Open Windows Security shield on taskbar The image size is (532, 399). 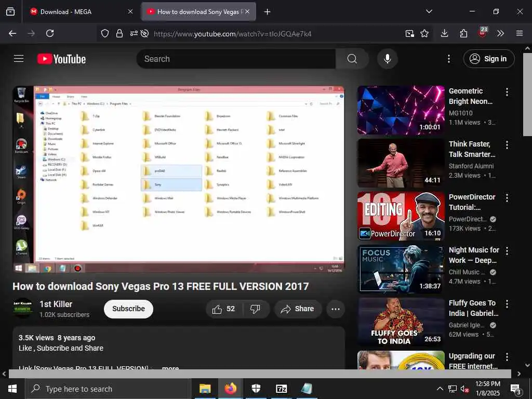[x=256, y=389]
